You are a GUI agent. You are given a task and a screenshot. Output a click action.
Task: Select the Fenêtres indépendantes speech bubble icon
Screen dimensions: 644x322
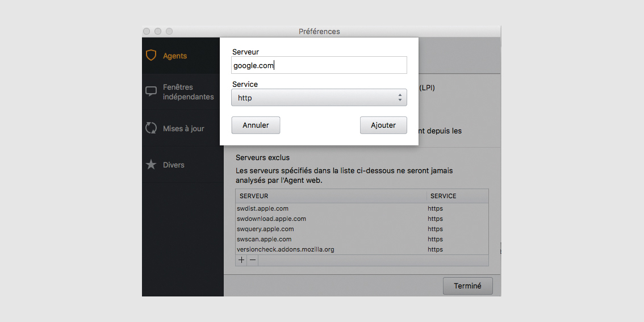click(151, 91)
